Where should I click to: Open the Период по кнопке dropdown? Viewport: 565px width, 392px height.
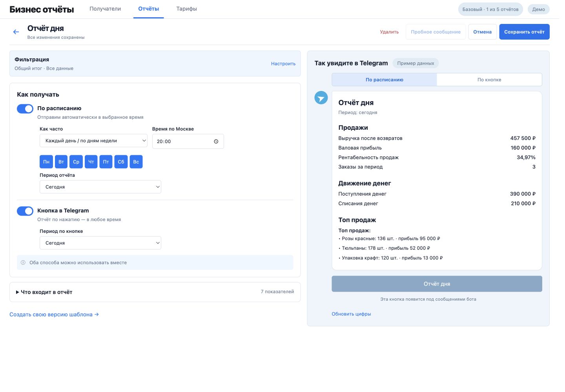(x=100, y=243)
